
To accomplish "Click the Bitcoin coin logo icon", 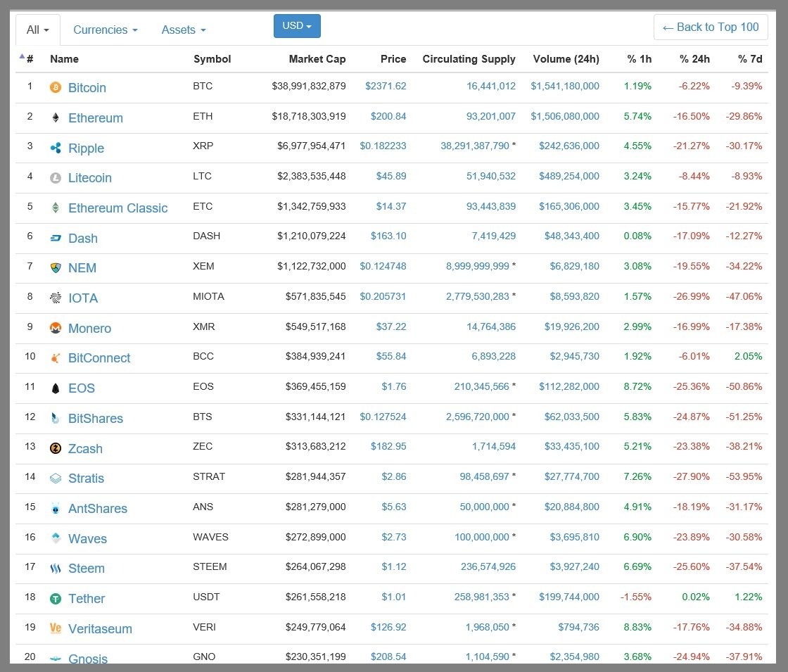I will click(56, 87).
